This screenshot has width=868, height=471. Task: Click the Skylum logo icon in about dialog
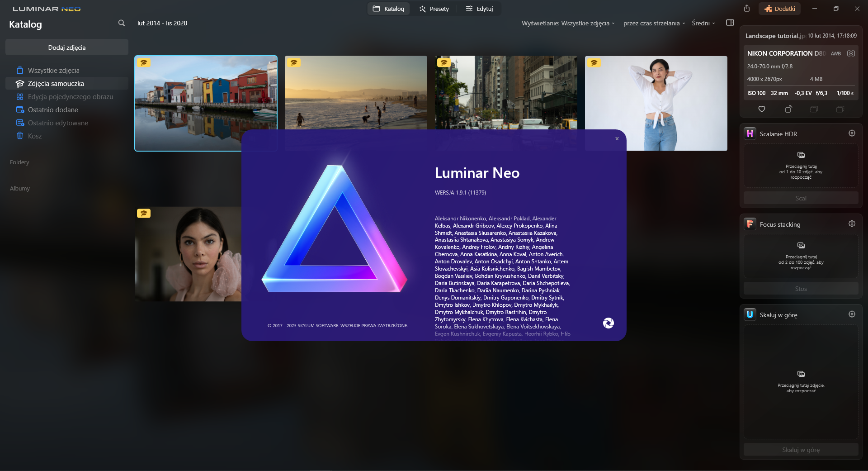pyautogui.click(x=609, y=323)
